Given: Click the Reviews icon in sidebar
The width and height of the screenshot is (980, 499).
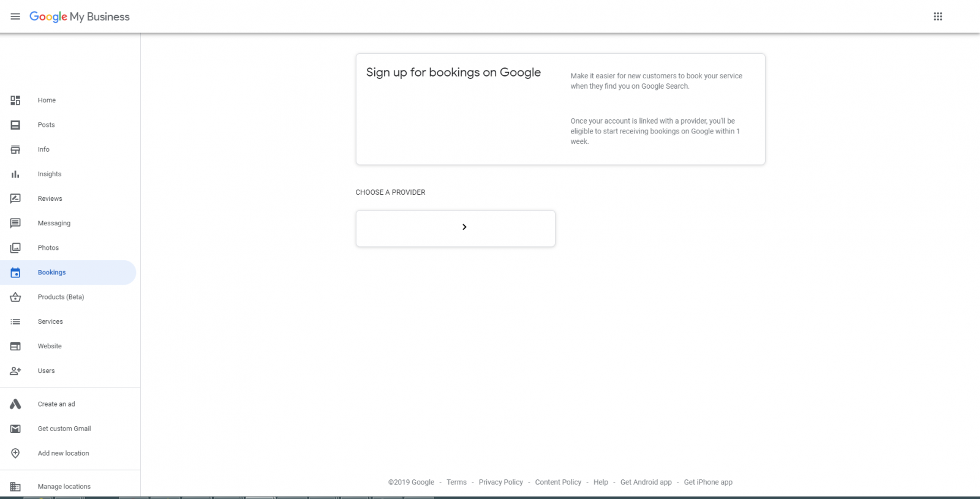Looking at the screenshot, I should (15, 199).
